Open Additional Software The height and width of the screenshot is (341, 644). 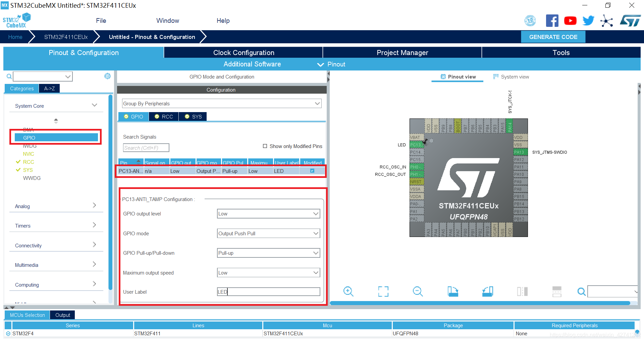[x=252, y=64]
